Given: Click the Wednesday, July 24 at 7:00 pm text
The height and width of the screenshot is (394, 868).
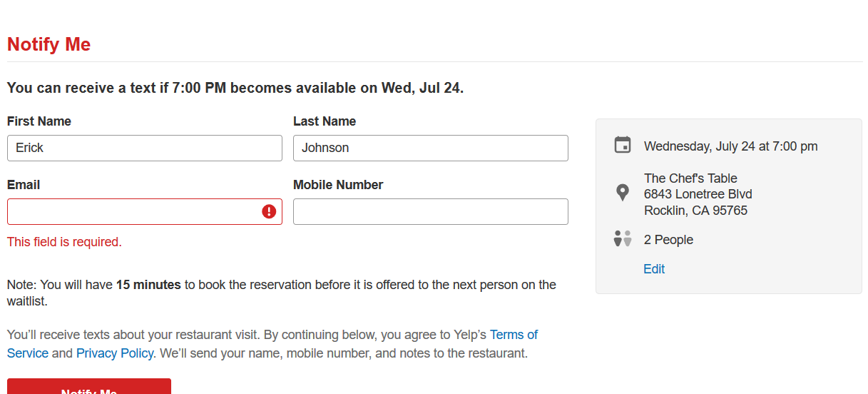Looking at the screenshot, I should coord(731,146).
